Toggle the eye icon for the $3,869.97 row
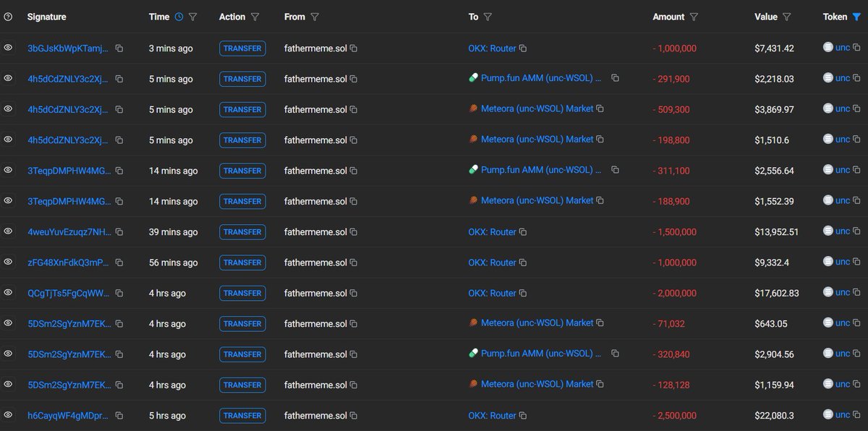Viewport: 868px width, 431px height. [x=8, y=108]
